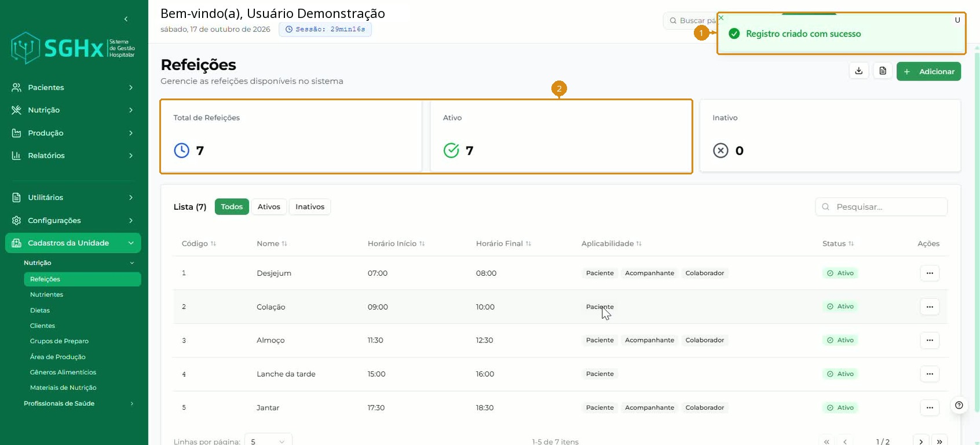Sort by Aplicabilidade column

(x=611, y=243)
